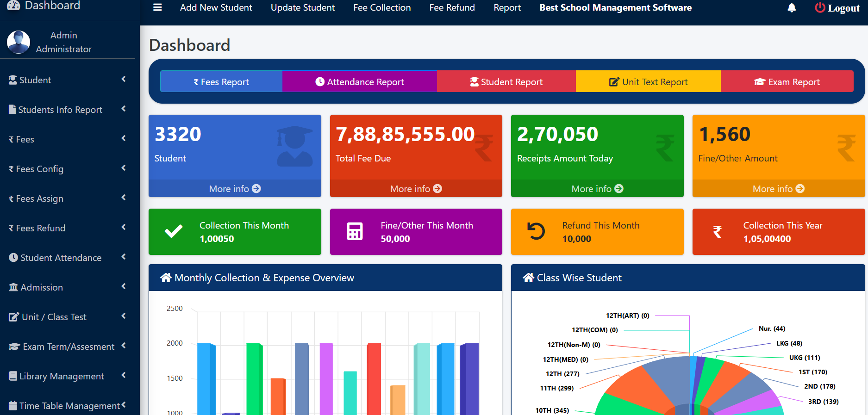The width and height of the screenshot is (868, 415).
Task: Expand the Student sidebar menu chevron
Action: tap(124, 79)
